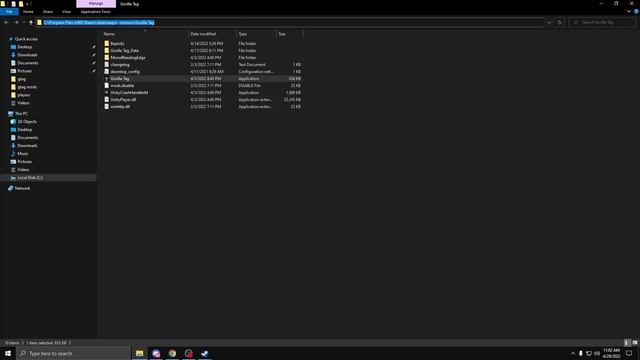Open the Home ribbon tab
The image size is (640, 360).
[28, 12]
